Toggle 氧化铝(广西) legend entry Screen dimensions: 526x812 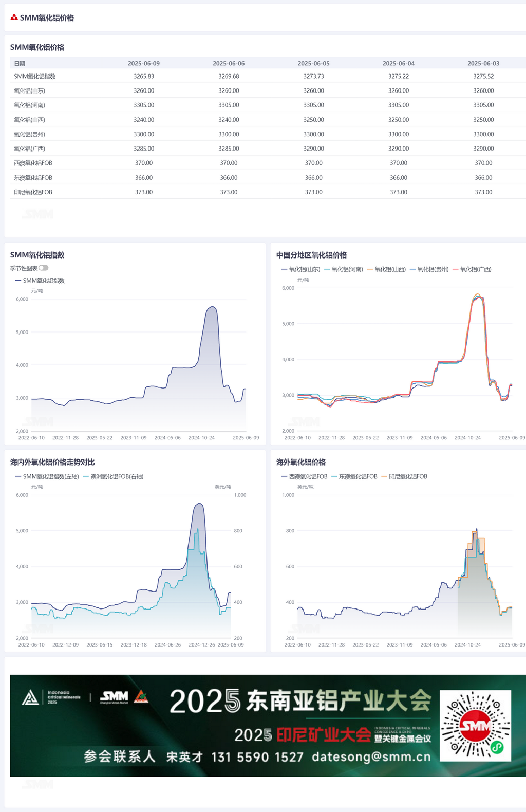472,269
